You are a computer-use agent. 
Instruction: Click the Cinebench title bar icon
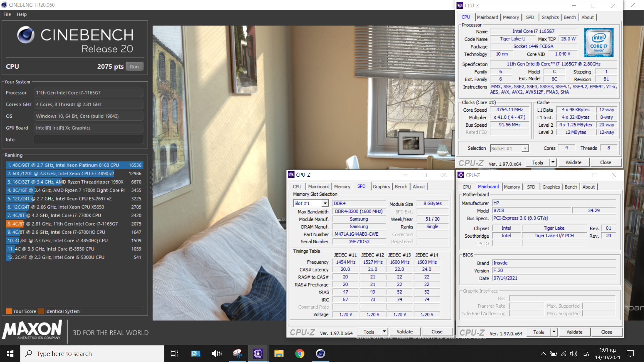(4, 5)
